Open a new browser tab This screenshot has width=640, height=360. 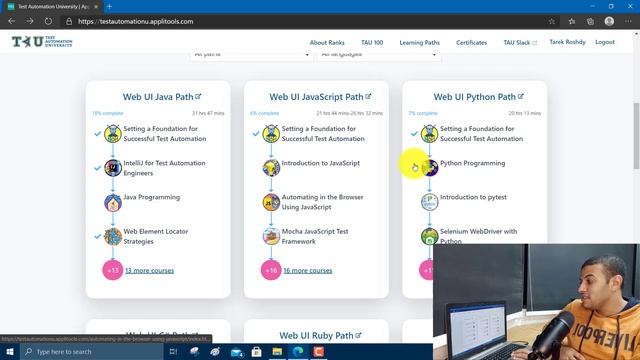point(109,7)
